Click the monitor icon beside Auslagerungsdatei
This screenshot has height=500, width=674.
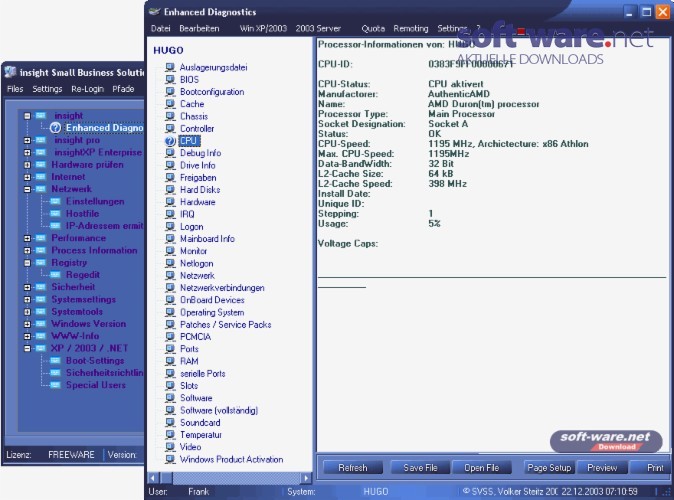click(170, 67)
